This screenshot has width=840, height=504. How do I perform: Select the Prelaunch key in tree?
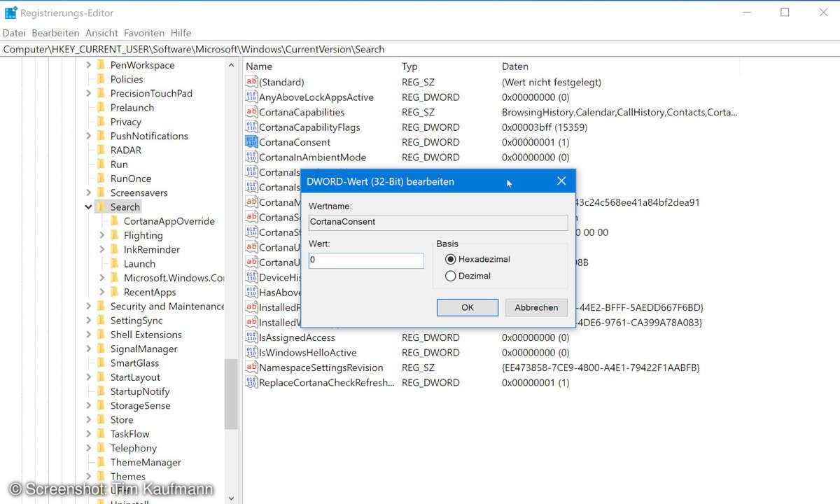(132, 107)
